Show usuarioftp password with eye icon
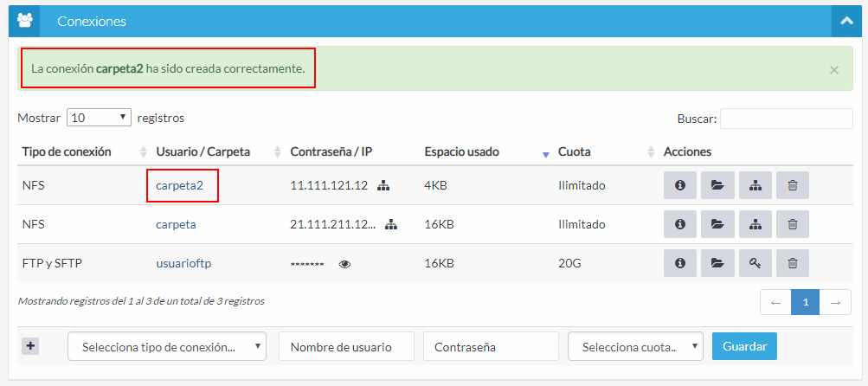 344,264
